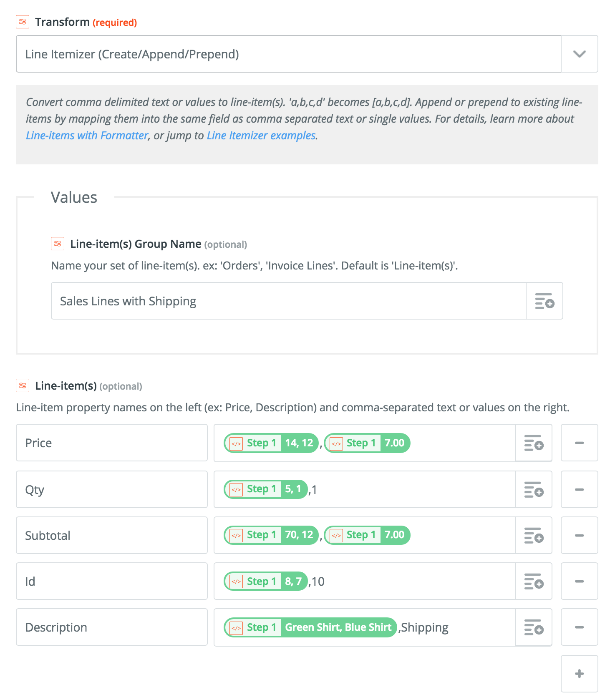
Task: Insert field data into Group Name
Action: [x=544, y=301]
